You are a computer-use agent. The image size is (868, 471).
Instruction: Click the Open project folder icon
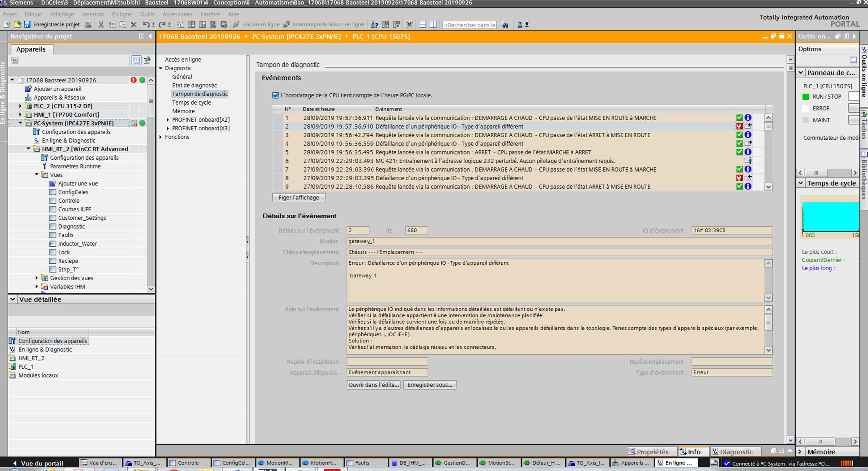point(17,24)
